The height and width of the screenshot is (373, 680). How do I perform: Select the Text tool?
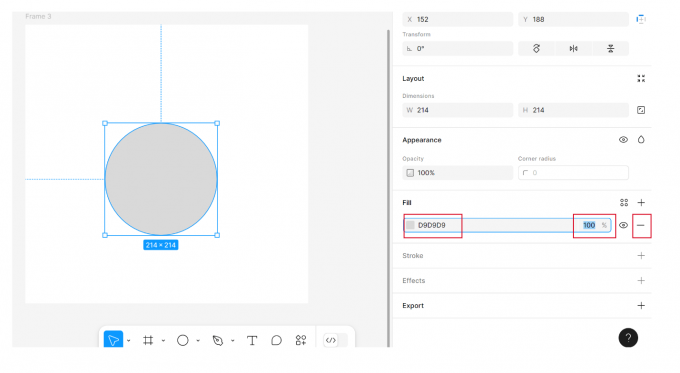[x=252, y=340]
